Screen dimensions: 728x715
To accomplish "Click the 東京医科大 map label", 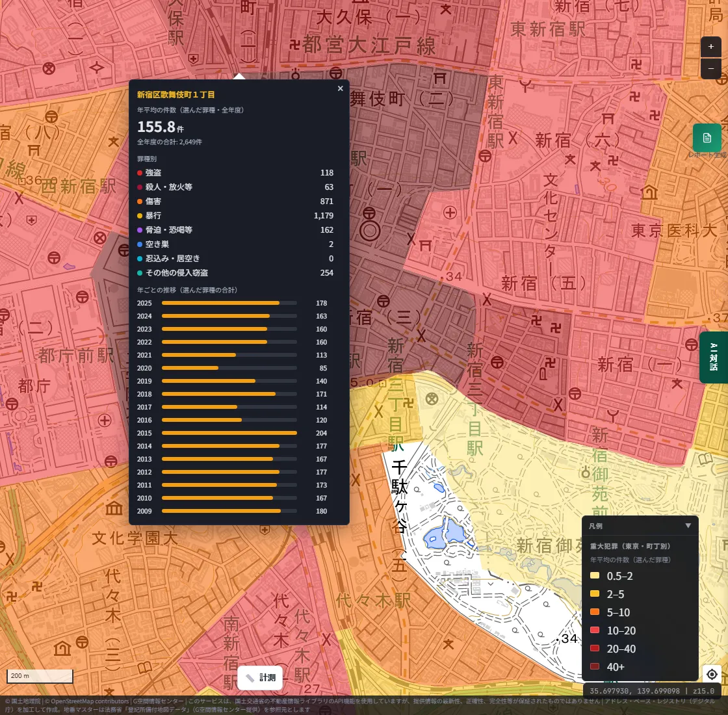I will [674, 230].
